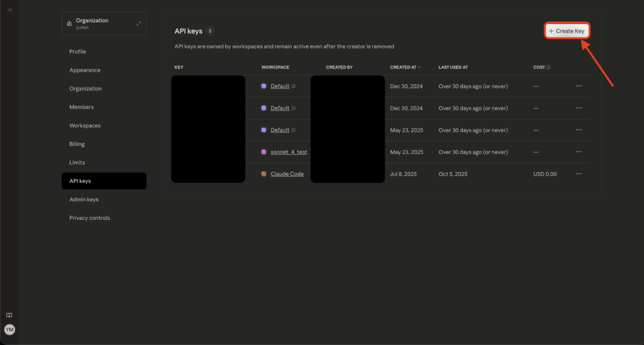Open three-dot menu for first Default key

tap(579, 86)
